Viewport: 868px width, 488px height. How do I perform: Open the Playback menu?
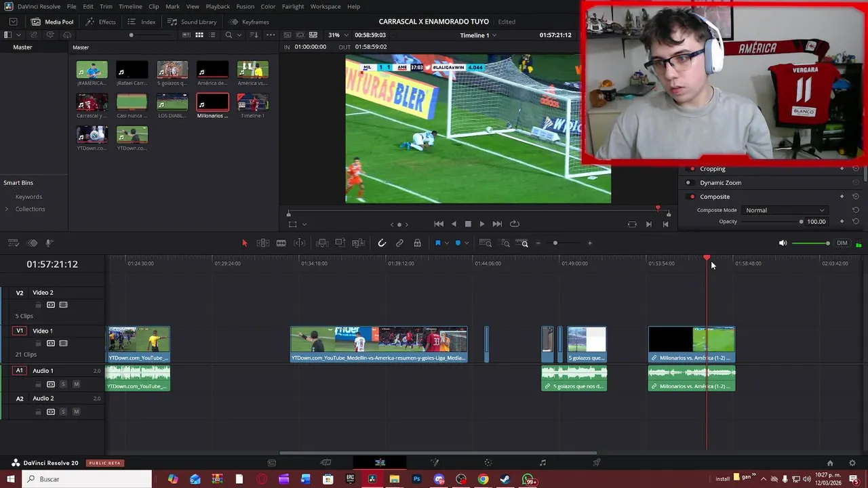(x=218, y=6)
